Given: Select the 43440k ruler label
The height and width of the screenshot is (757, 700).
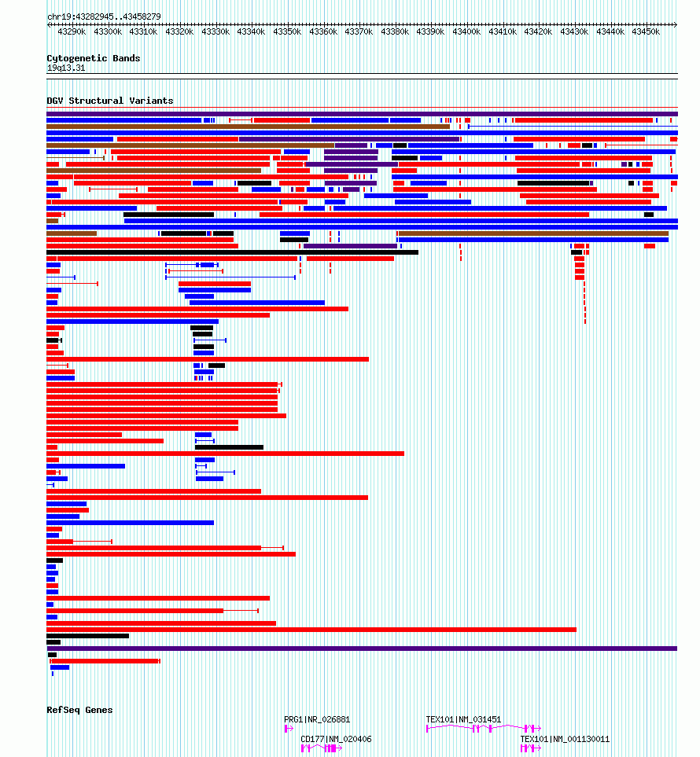Looking at the screenshot, I should tap(610, 32).
